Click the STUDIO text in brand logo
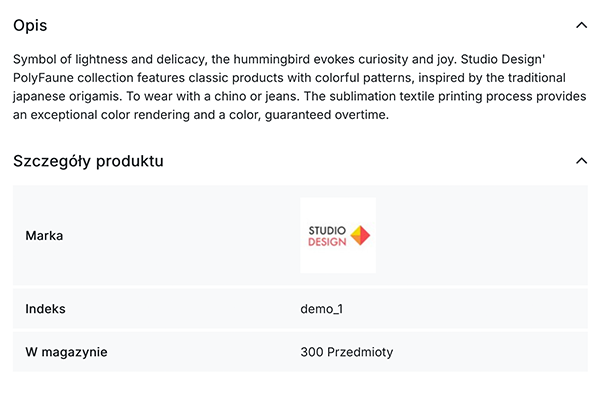The width and height of the screenshot is (600, 400). coord(327,228)
